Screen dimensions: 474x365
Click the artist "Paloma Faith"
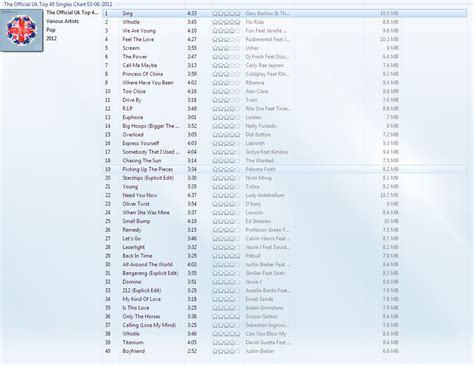pos(261,169)
